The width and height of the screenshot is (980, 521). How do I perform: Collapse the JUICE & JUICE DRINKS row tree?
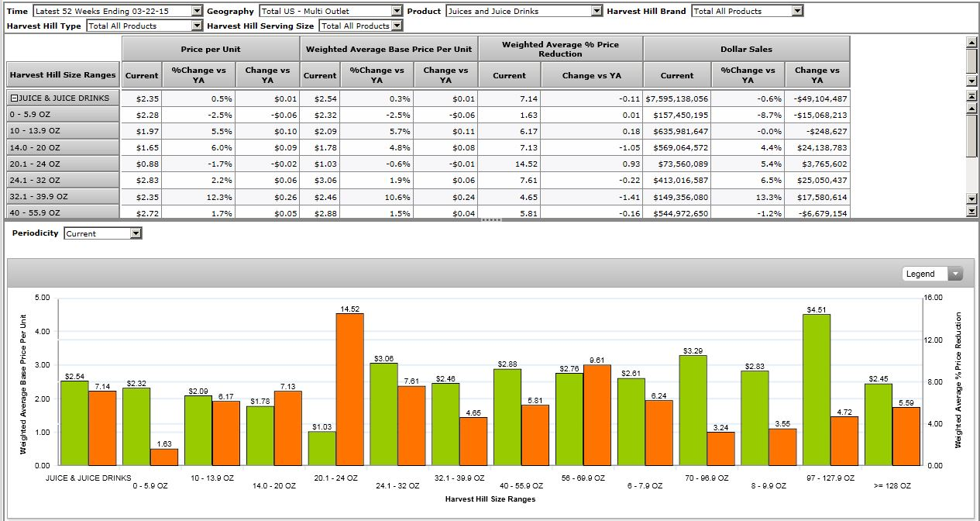14,98
